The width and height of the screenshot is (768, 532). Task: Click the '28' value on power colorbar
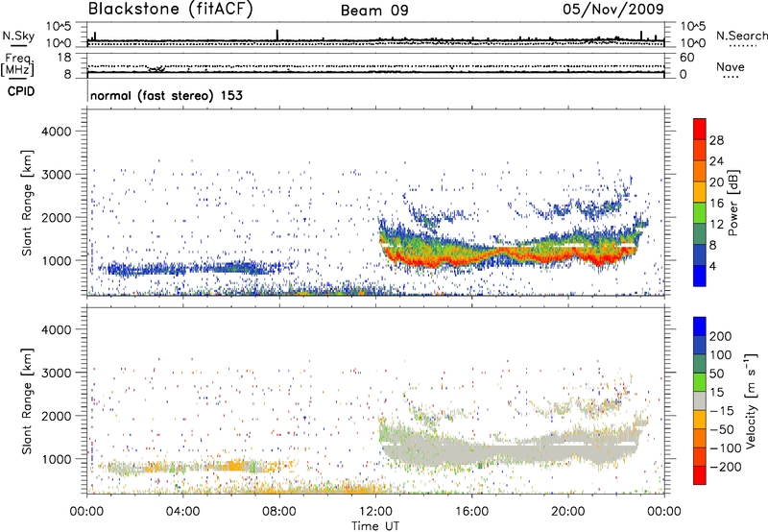coord(716,140)
